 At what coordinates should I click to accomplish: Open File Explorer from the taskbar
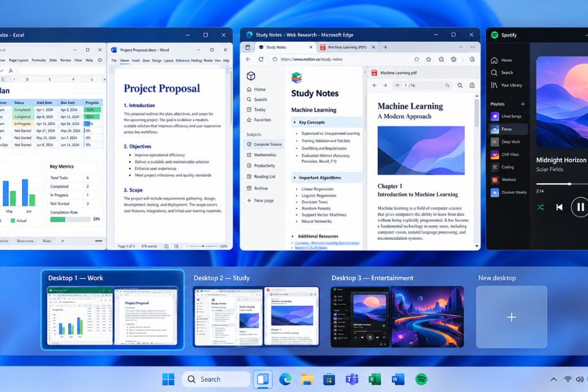coord(307,379)
